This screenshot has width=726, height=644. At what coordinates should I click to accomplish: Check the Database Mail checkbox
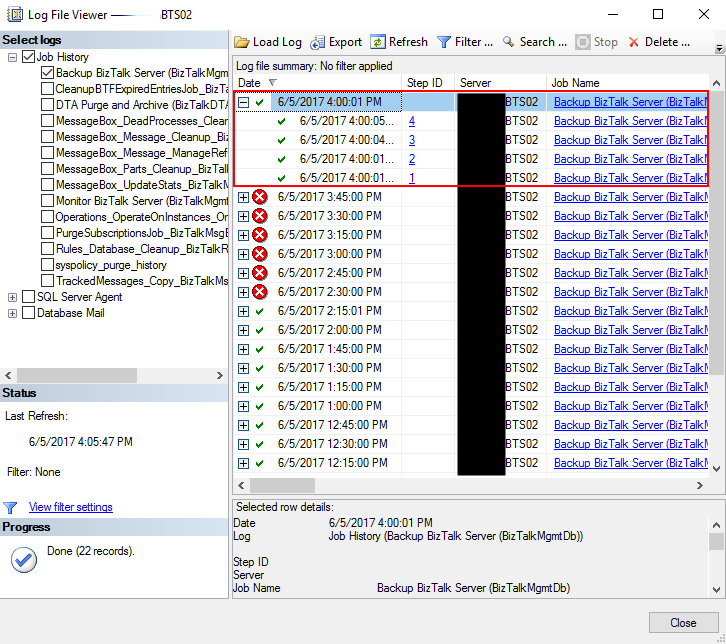(28, 313)
